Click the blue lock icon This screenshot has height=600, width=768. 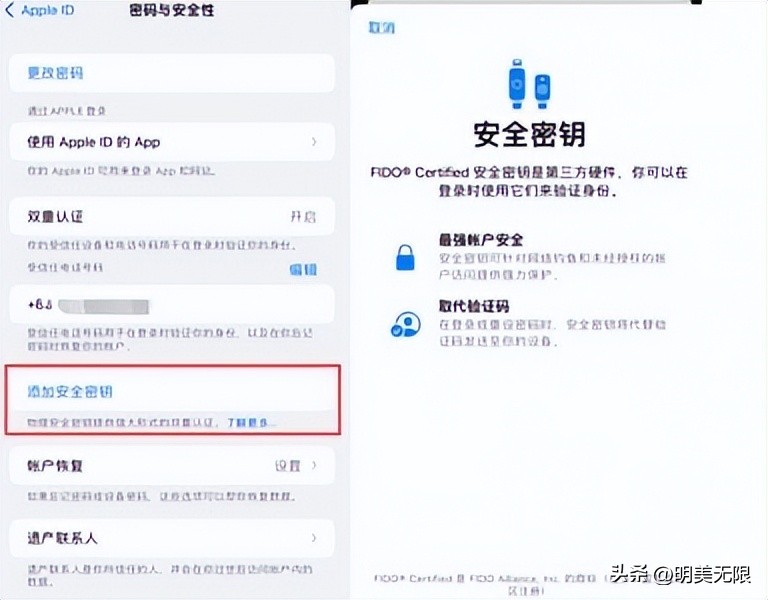[x=405, y=258]
